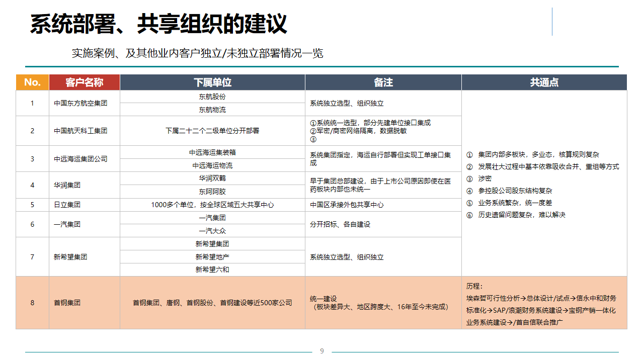Select 一汽集团 subordinate unit cell above 一汽大众
644x362 pixels.
[212, 218]
